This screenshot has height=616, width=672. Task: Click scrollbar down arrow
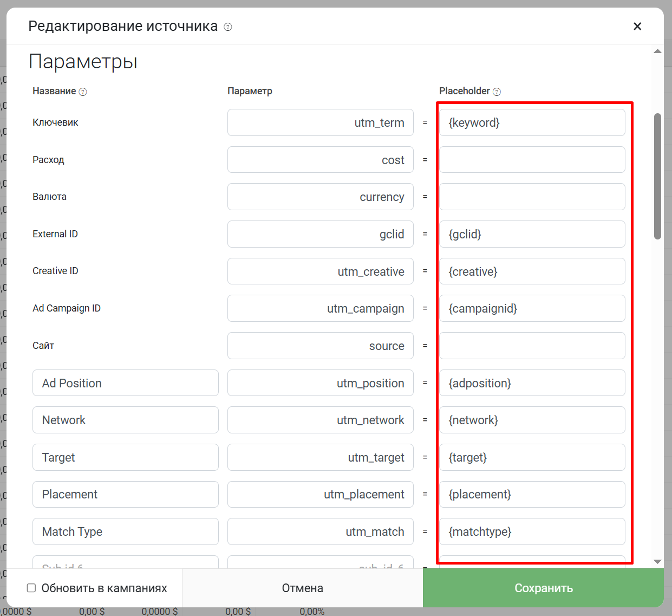[x=657, y=562]
